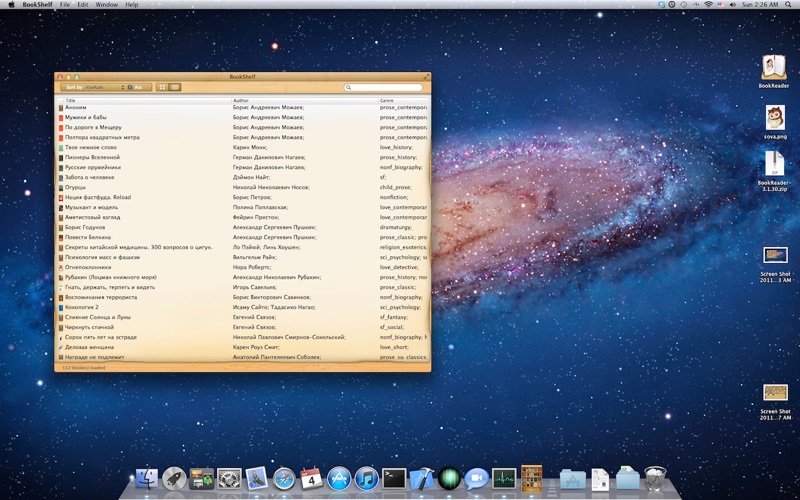
Task: Open Terminal from the Dock
Action: click(394, 479)
